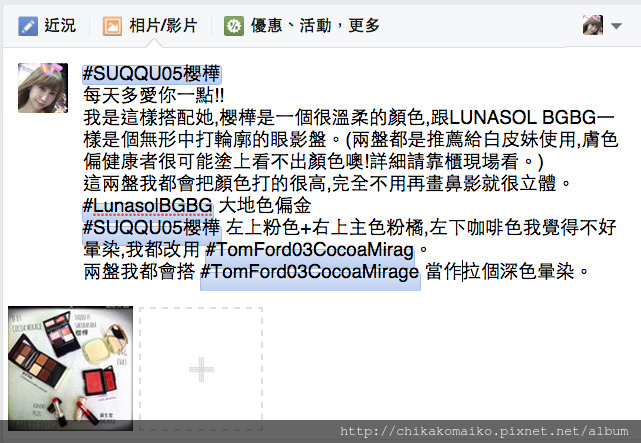Click the green offers and events icon
This screenshot has width=641, height=443.
pos(234,26)
